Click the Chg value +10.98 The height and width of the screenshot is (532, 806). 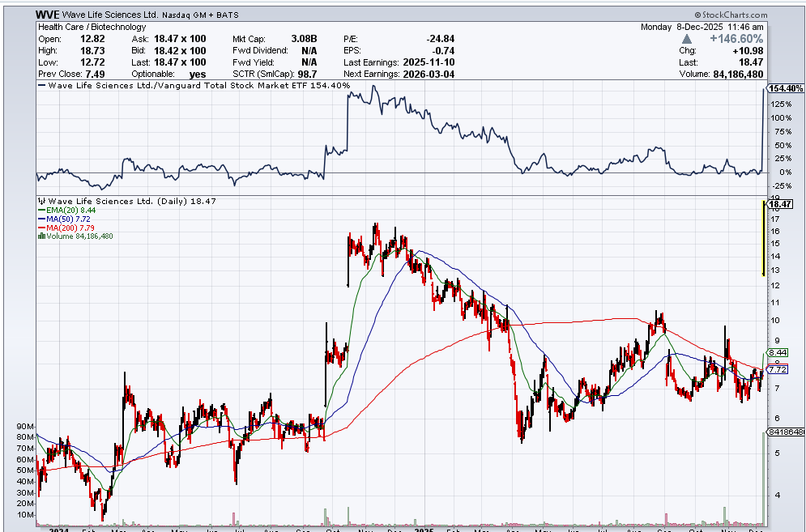pos(748,50)
